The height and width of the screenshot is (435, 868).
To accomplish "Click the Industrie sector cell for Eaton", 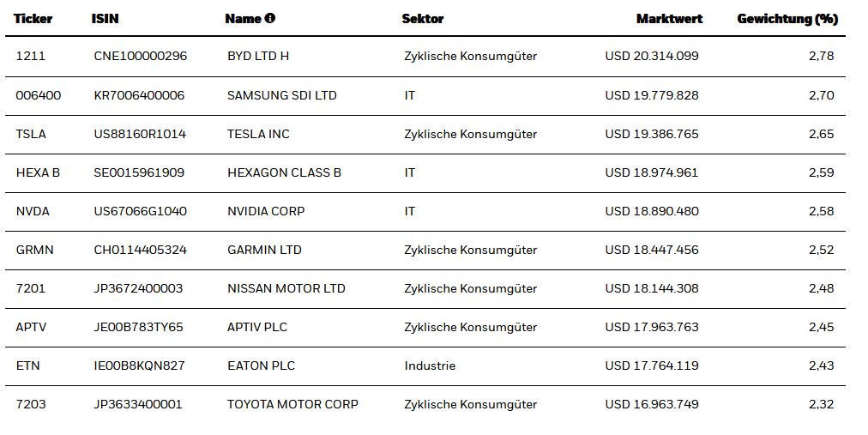I will [430, 366].
